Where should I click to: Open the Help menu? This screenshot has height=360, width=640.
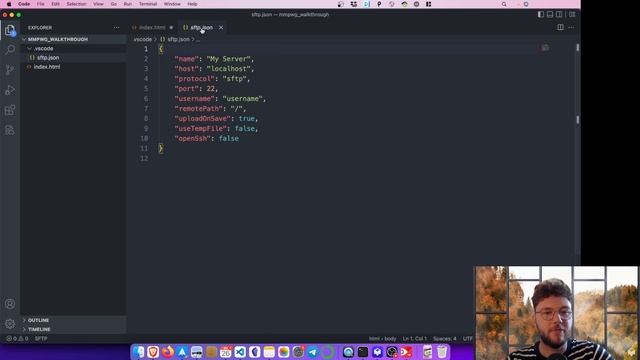pos(192,4)
